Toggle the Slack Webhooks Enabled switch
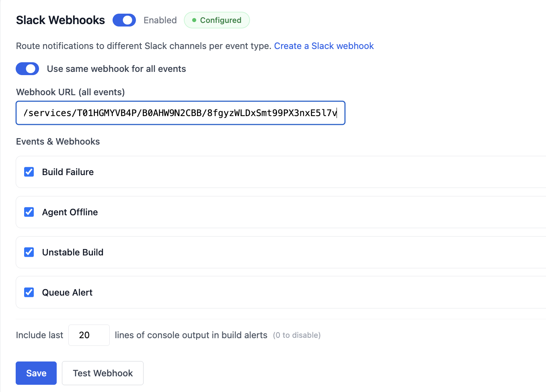The width and height of the screenshot is (546, 392). tap(124, 20)
